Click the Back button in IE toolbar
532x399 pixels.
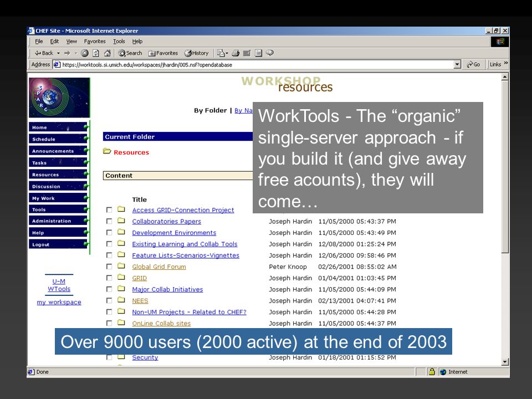coord(44,53)
